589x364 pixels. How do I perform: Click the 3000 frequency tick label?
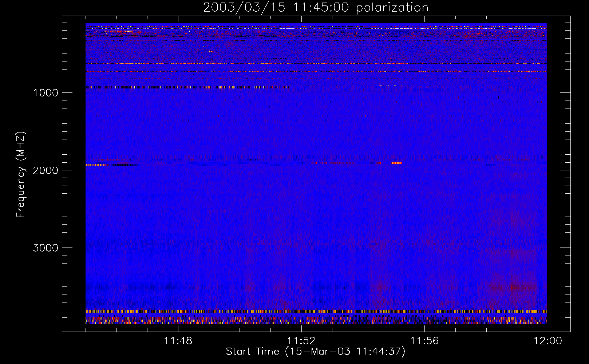click(x=46, y=248)
